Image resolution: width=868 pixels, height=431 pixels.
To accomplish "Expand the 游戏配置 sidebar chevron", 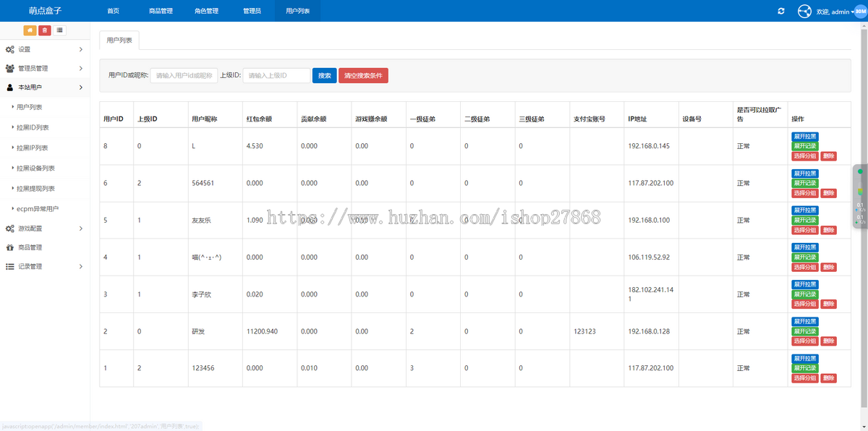I will 80,229.
